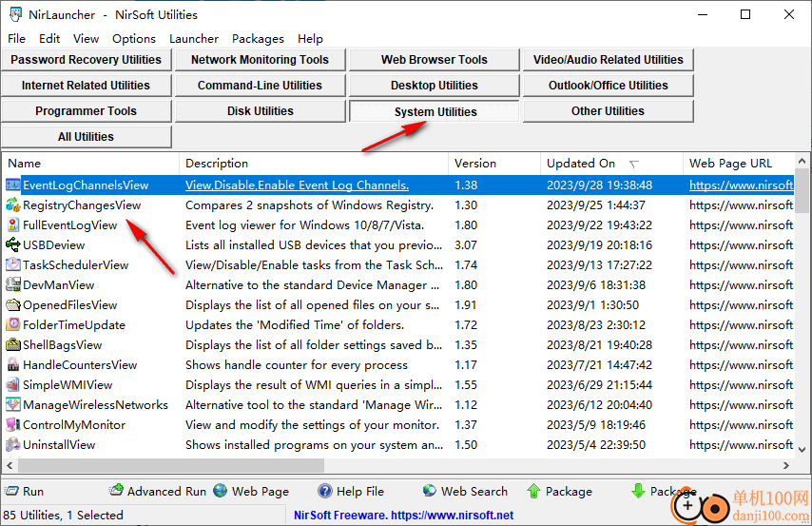Image resolution: width=812 pixels, height=526 pixels.
Task: Click the NirLauncher title bar icon
Action: (15, 14)
